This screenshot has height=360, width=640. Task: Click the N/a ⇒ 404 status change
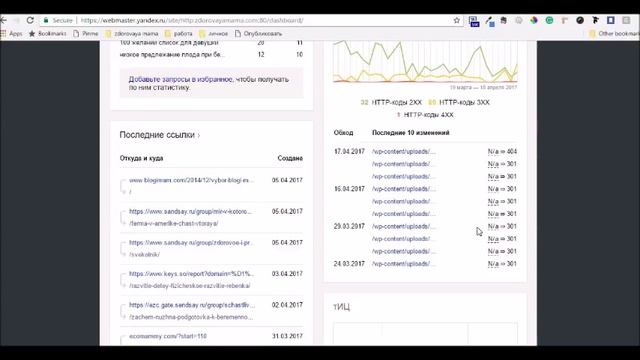pyautogui.click(x=502, y=151)
